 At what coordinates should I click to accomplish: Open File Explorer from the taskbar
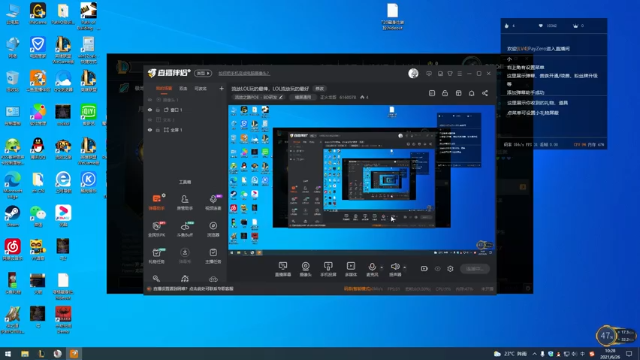click(25, 353)
